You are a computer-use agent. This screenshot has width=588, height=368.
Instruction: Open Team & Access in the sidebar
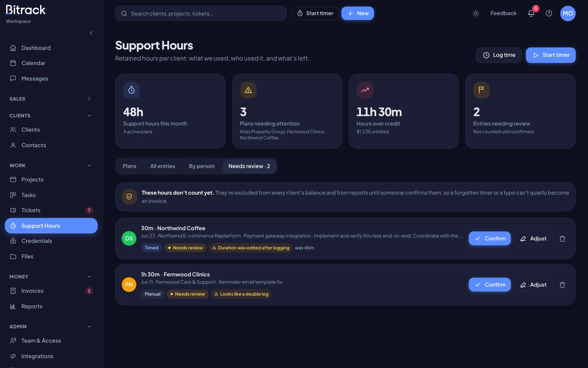[x=51, y=341]
